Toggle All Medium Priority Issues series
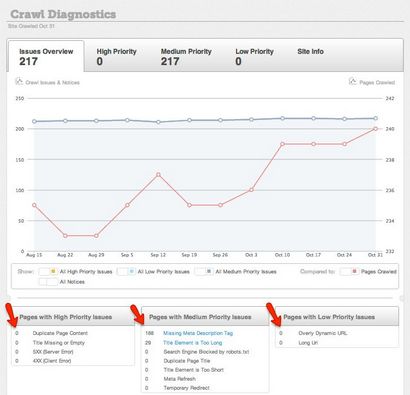 point(204,271)
